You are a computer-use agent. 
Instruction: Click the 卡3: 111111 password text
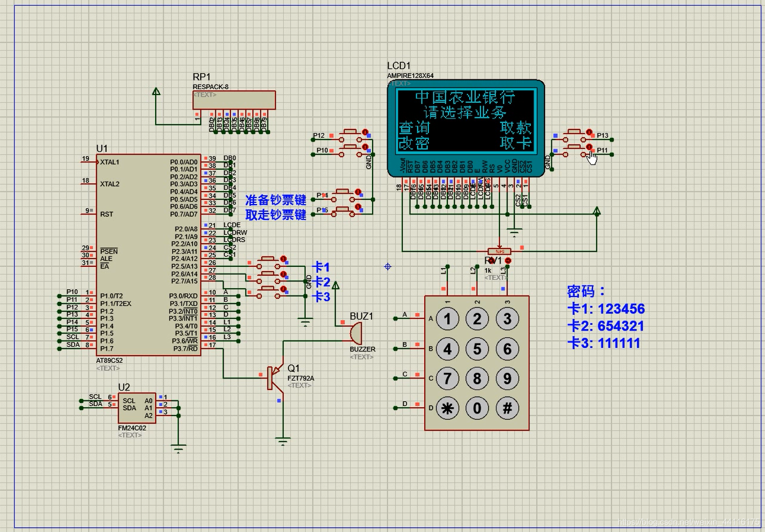pyautogui.click(x=604, y=343)
